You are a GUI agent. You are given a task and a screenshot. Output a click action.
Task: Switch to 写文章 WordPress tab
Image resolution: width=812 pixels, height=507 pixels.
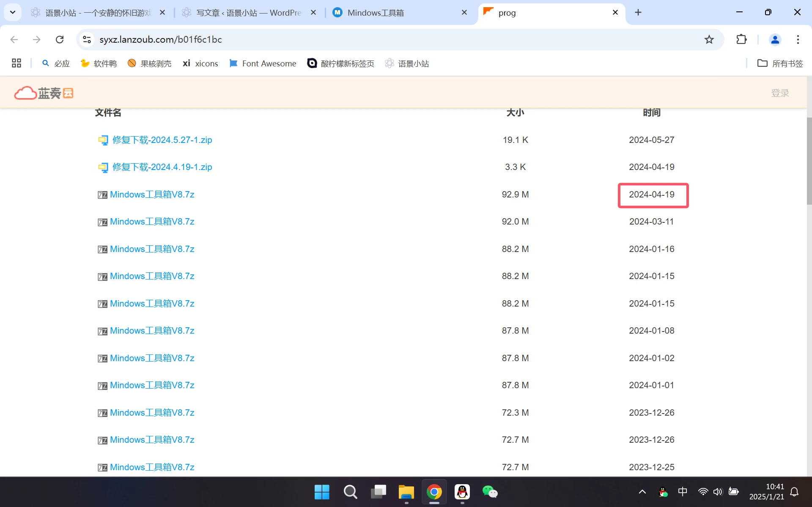point(249,13)
